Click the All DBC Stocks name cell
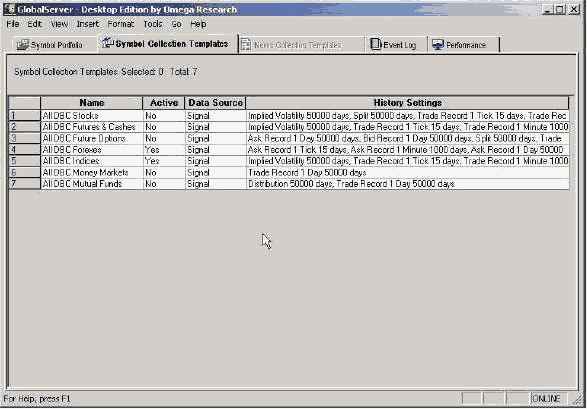 [x=92, y=116]
